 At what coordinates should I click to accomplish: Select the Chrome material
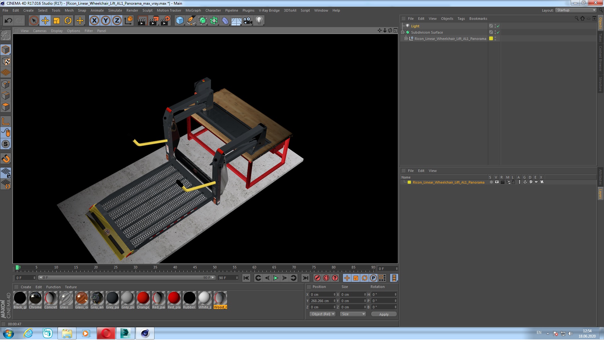tap(35, 300)
